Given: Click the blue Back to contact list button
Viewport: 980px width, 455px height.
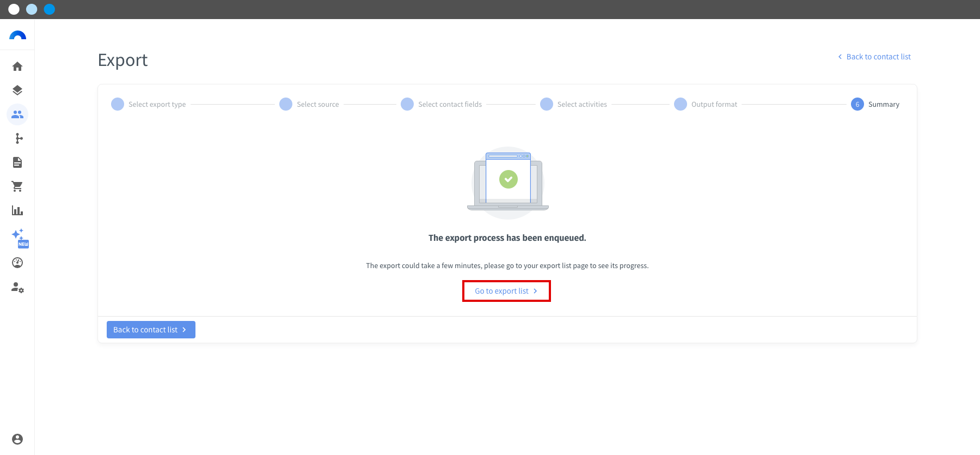Looking at the screenshot, I should click(x=151, y=330).
